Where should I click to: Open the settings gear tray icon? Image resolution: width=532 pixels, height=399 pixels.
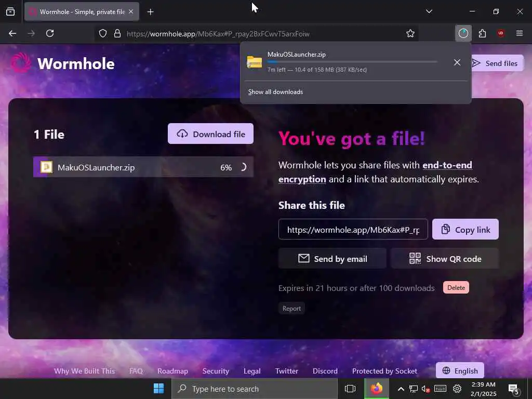pyautogui.click(x=457, y=389)
